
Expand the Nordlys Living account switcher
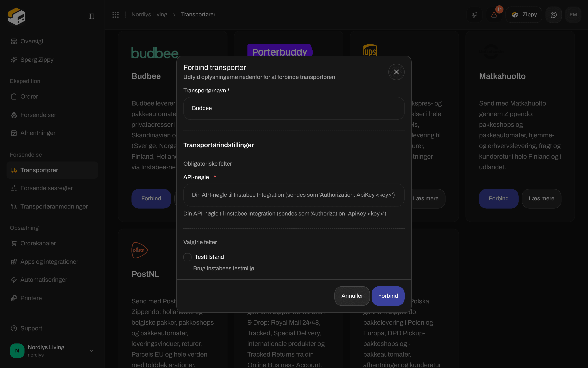point(52,350)
